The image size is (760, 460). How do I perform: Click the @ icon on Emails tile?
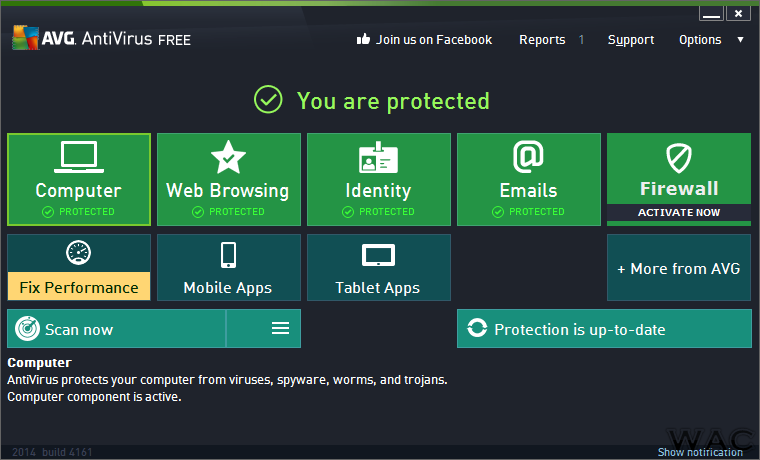tap(528, 157)
